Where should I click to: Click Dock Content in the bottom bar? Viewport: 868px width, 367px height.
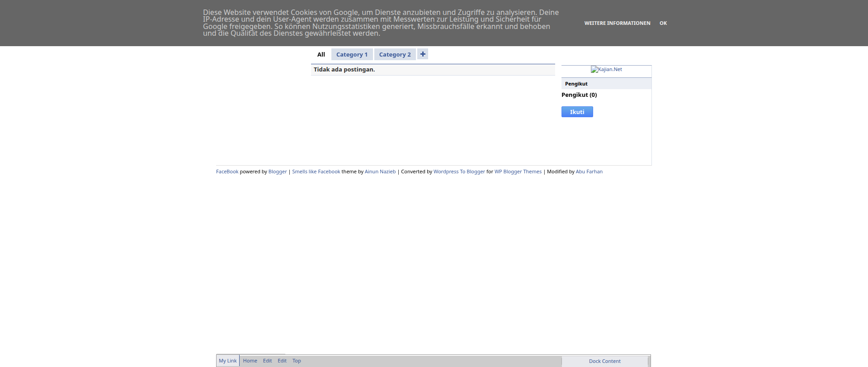(x=604, y=361)
